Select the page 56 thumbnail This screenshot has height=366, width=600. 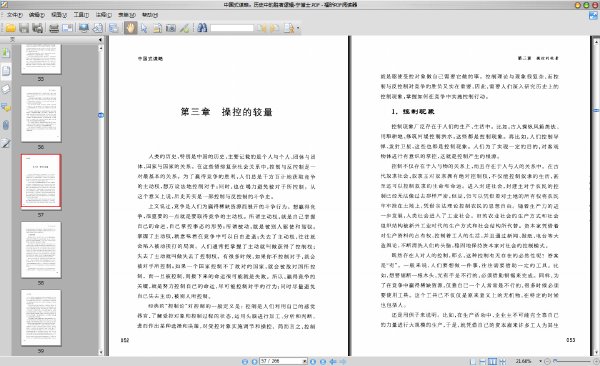[x=41, y=114]
